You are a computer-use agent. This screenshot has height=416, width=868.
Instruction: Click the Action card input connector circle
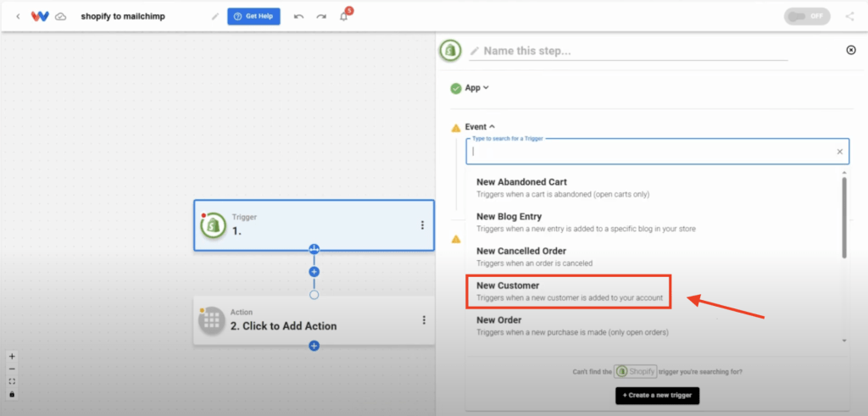(x=314, y=295)
